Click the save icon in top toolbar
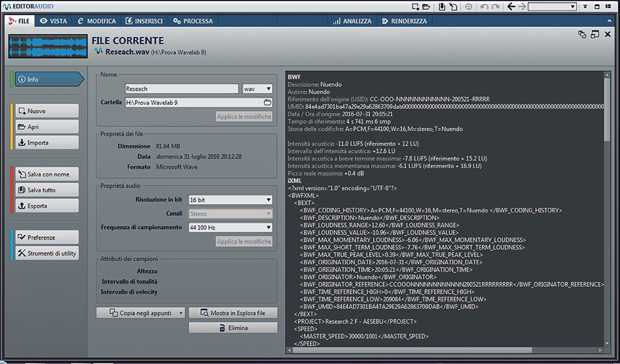This screenshot has width=620, height=364. click(x=442, y=7)
